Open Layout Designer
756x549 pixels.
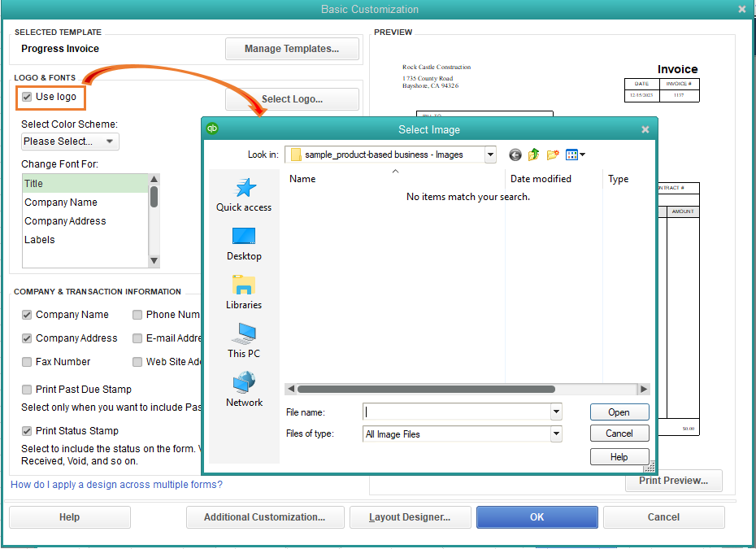pyautogui.click(x=410, y=517)
